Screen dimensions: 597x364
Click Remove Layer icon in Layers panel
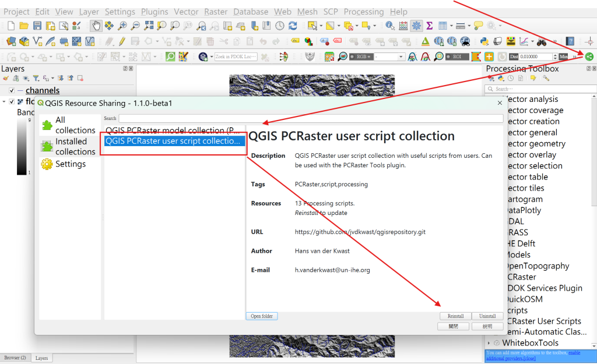click(x=80, y=79)
